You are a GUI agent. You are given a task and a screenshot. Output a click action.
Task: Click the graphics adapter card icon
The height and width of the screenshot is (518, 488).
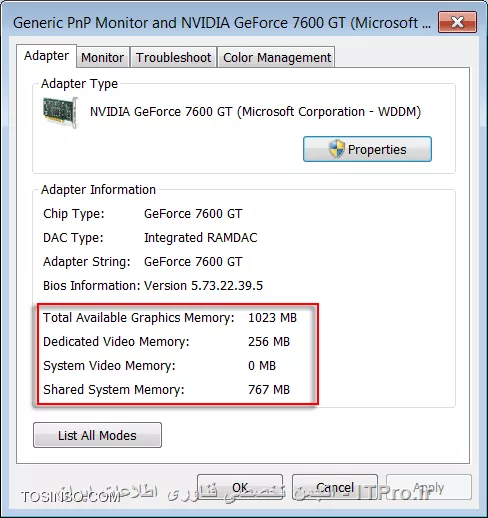pyautogui.click(x=60, y=112)
